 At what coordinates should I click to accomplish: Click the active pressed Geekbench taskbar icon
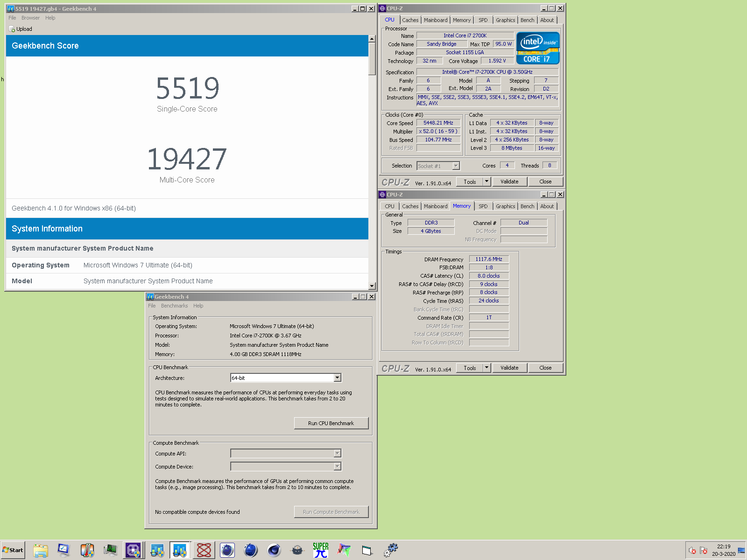coord(180,550)
